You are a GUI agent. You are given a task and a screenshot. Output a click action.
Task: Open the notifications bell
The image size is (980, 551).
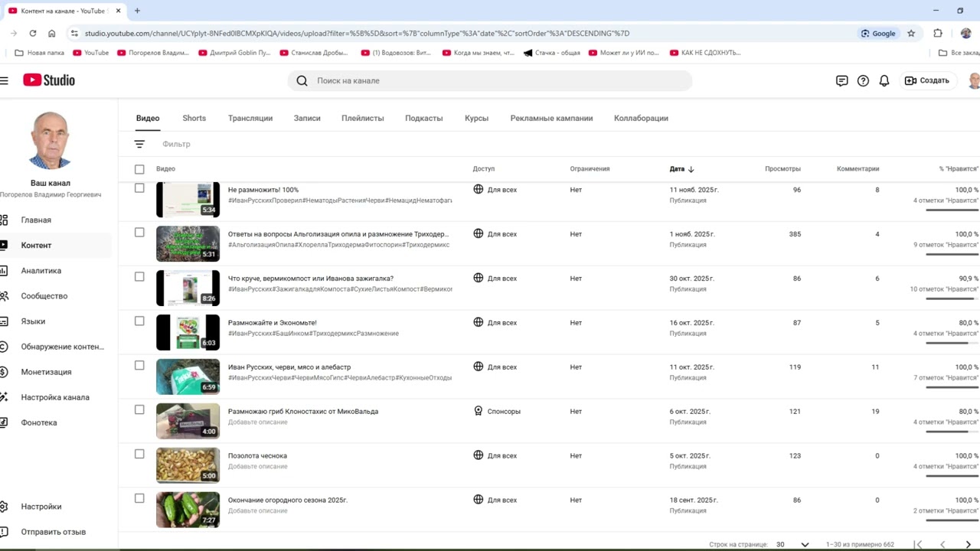884,80
